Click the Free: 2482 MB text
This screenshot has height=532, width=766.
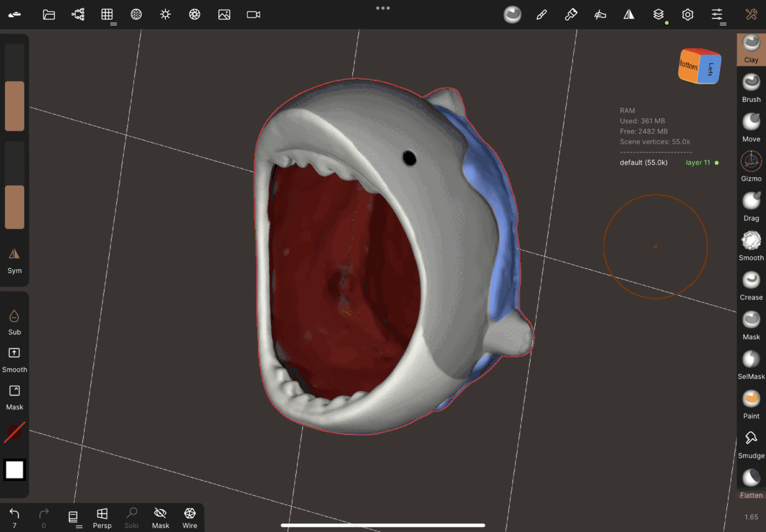pos(643,131)
